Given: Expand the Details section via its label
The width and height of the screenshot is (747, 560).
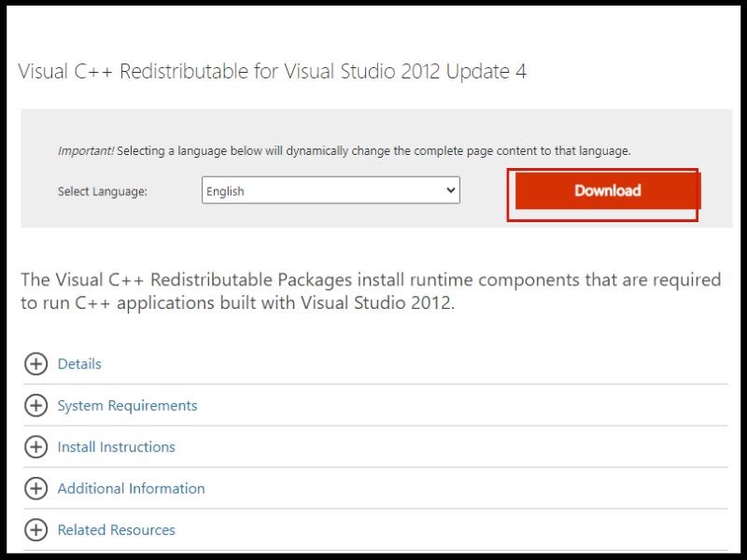Looking at the screenshot, I should pos(79,364).
